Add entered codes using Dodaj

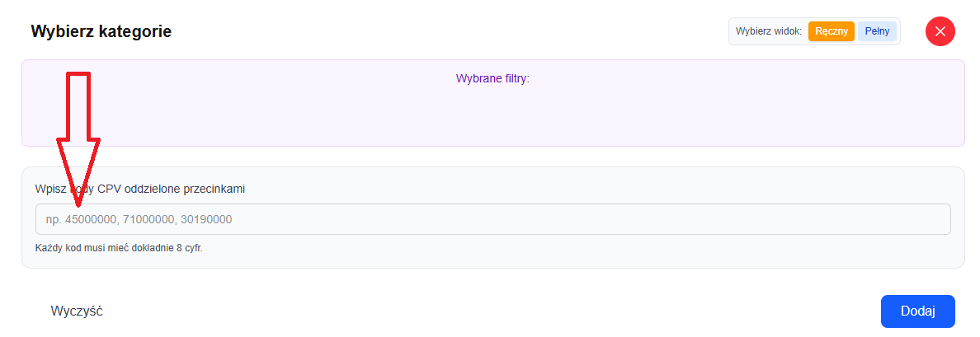(917, 311)
